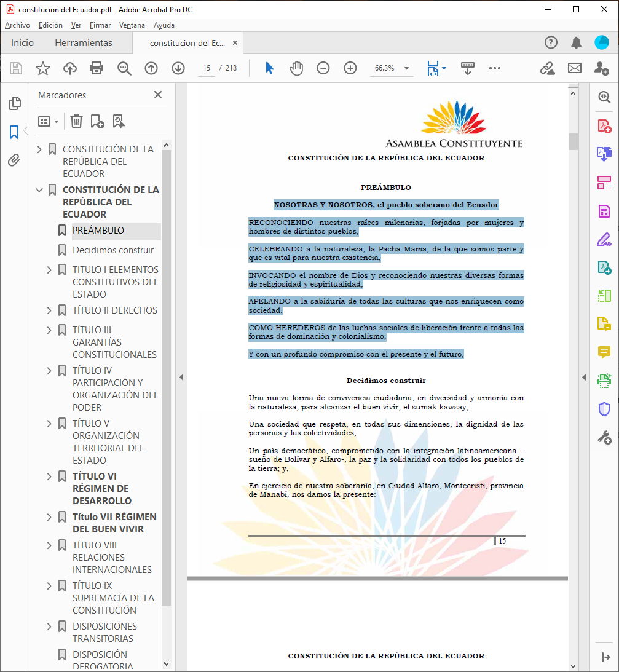Select the Hand pan tool
Screen dimensions: 619x672
[296, 68]
